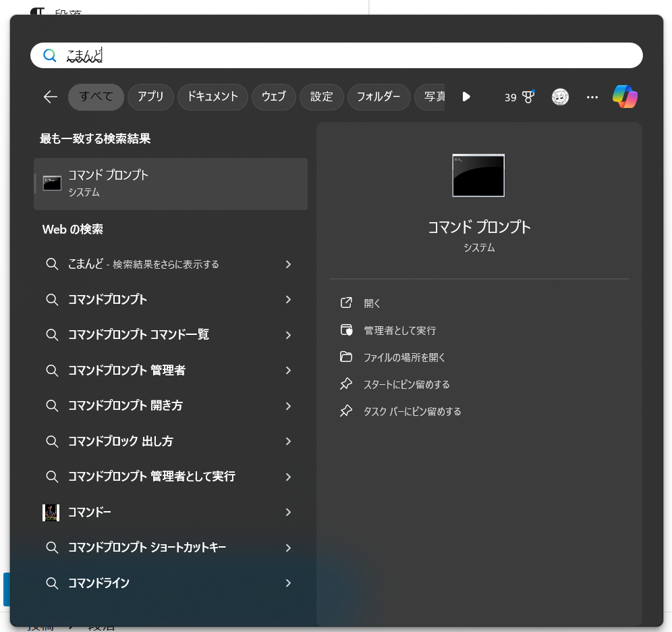672x632 pixels.
Task: Click the three-dot more options icon
Action: pos(592,97)
